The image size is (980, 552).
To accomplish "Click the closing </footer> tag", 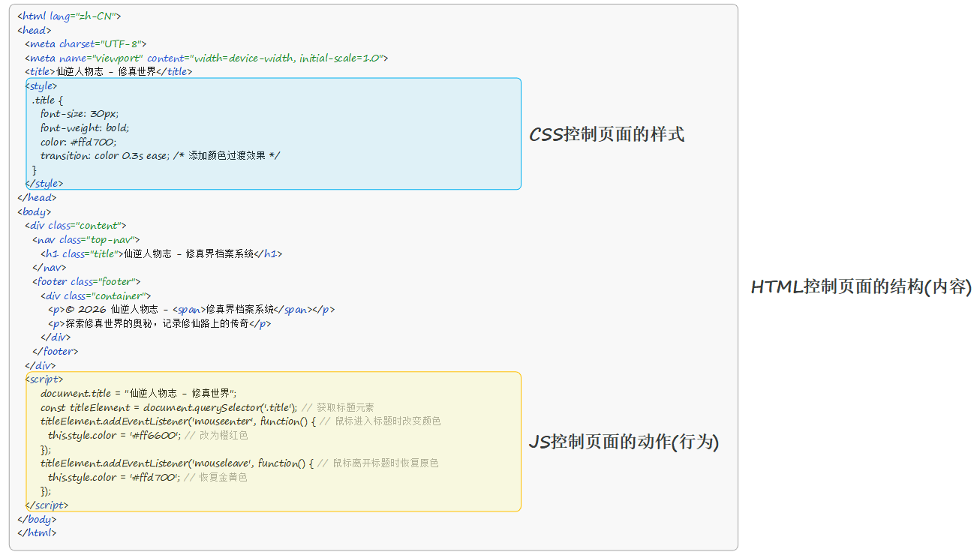I will [56, 352].
